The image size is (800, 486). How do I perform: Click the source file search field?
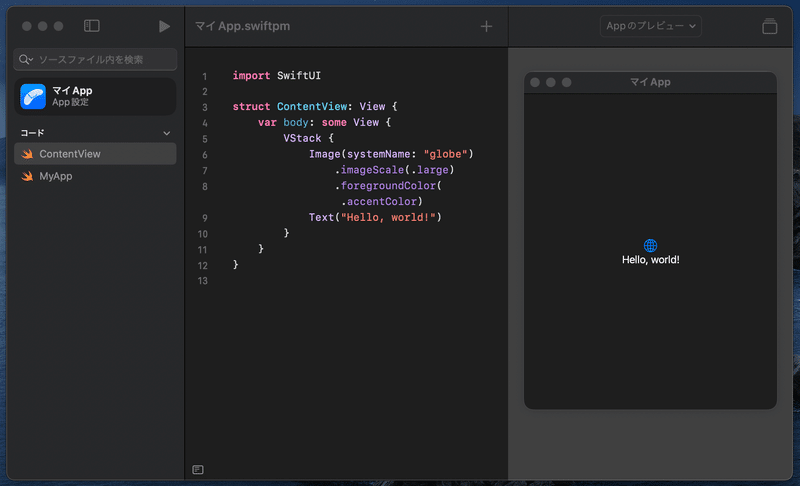(95, 60)
